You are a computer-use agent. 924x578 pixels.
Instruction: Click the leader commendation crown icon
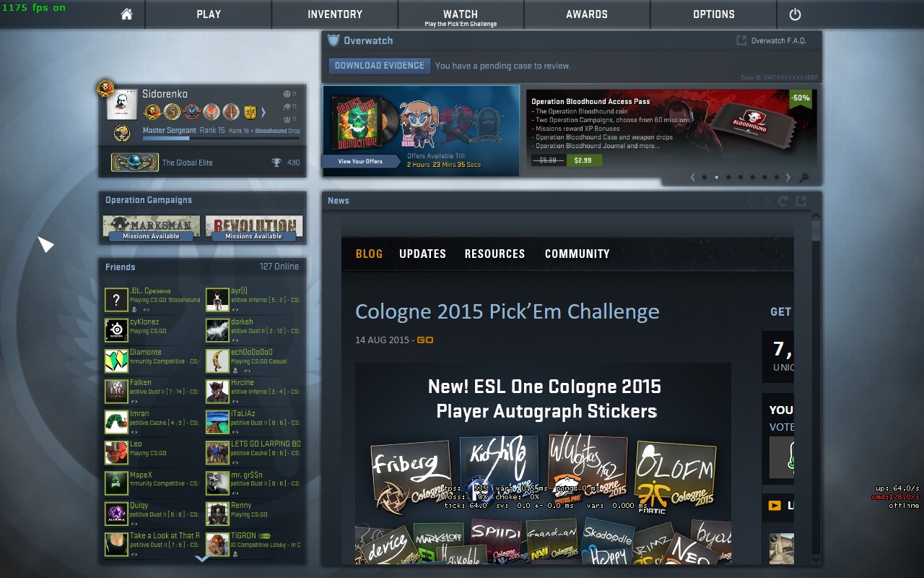point(287,118)
